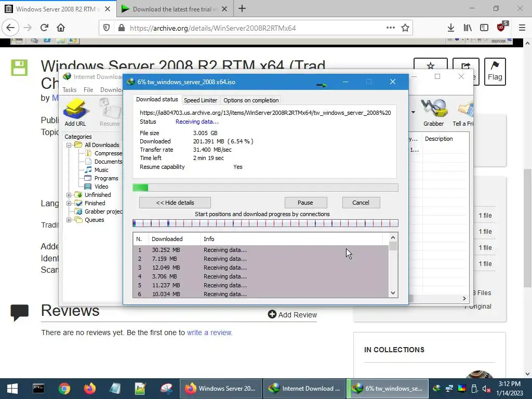The image size is (532, 399).
Task: Click the right scroll arrow in IDM list
Action: pyautogui.click(x=464, y=298)
